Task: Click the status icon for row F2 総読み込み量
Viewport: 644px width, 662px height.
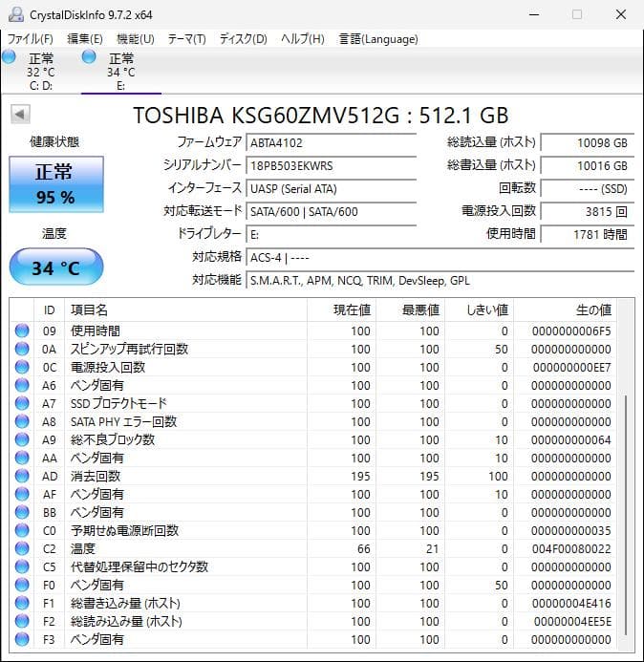Action: click(22, 621)
